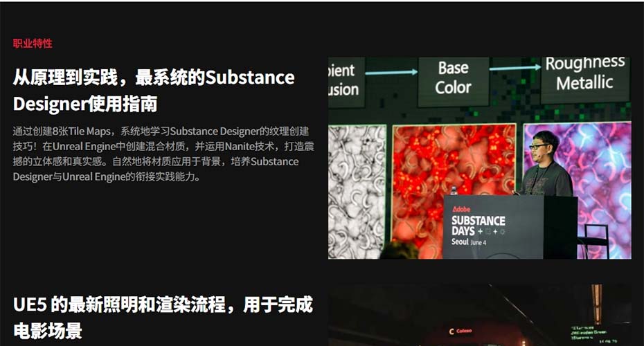Click the Adobe logo on the podium
644x346 pixels.
pyautogui.click(x=461, y=209)
